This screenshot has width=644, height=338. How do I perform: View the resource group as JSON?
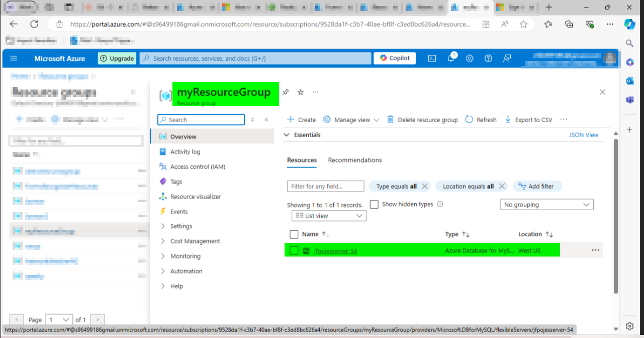click(x=584, y=135)
